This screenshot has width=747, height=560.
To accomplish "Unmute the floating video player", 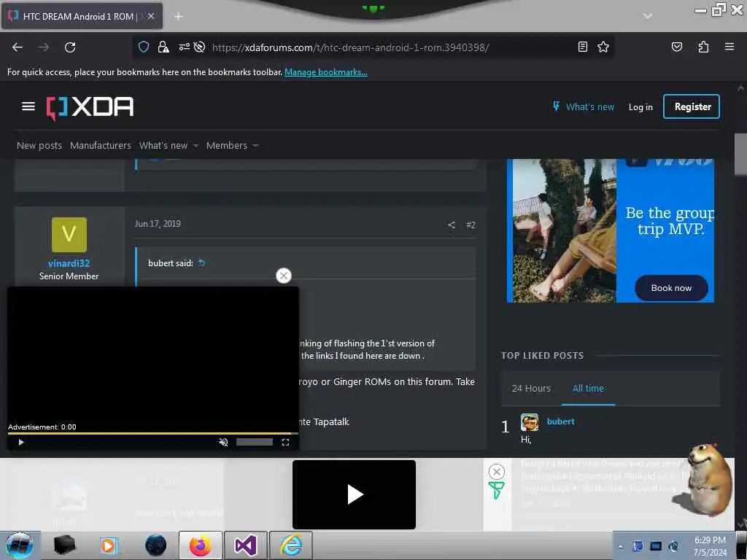I will tap(223, 443).
